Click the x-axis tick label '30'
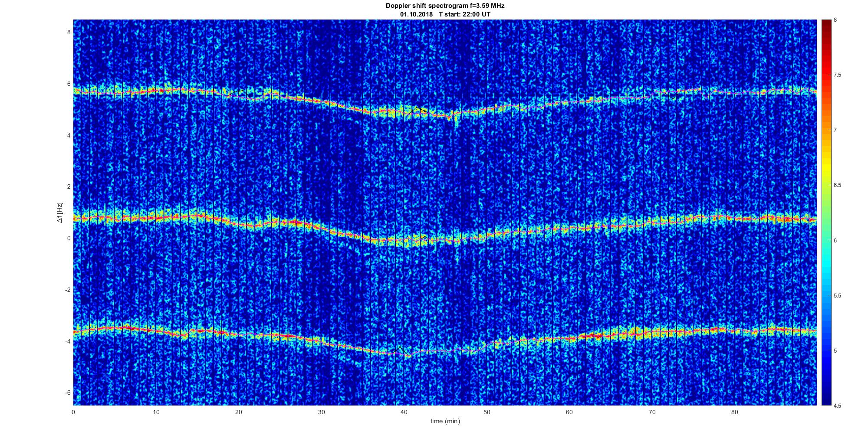This screenshot has height=435, width=868. tap(321, 412)
